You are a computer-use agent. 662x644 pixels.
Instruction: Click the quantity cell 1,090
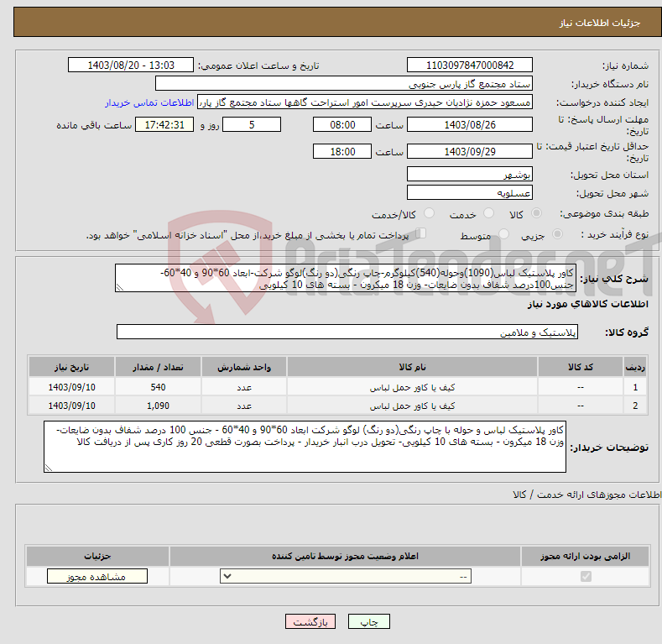158,406
